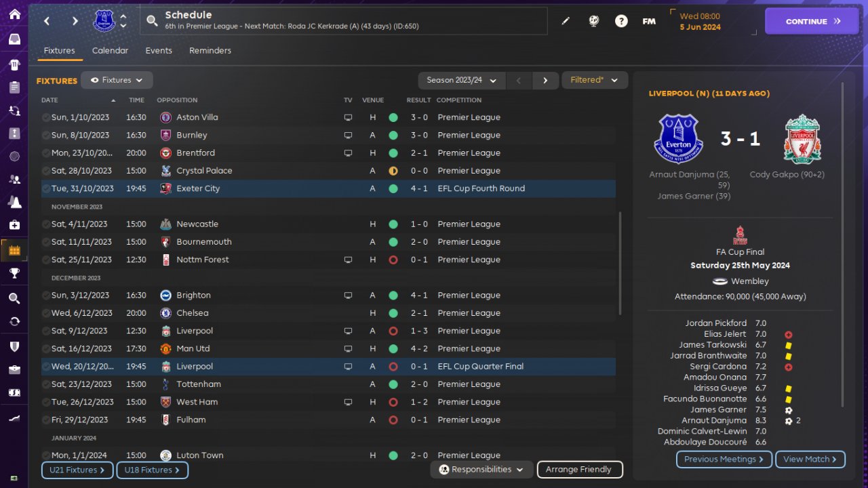Expand the Responsibilities dropdown
This screenshot has height=488, width=868.
tap(481, 469)
